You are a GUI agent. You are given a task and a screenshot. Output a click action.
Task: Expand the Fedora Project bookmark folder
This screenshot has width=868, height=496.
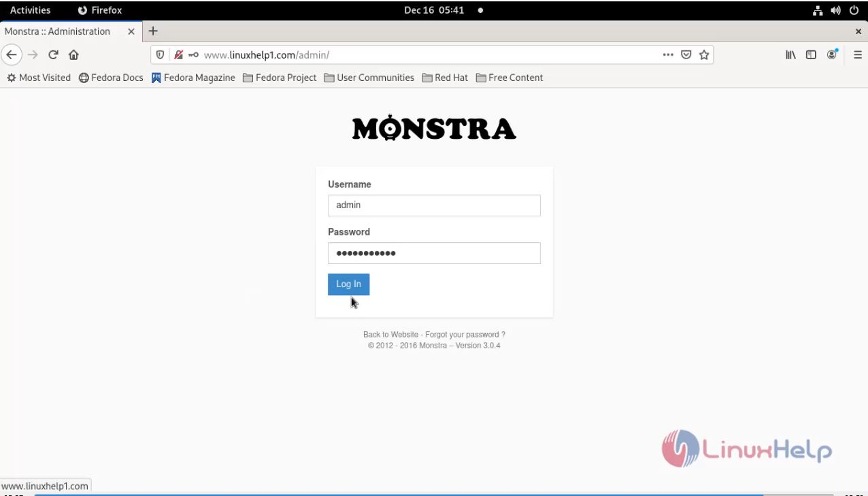pyautogui.click(x=280, y=78)
